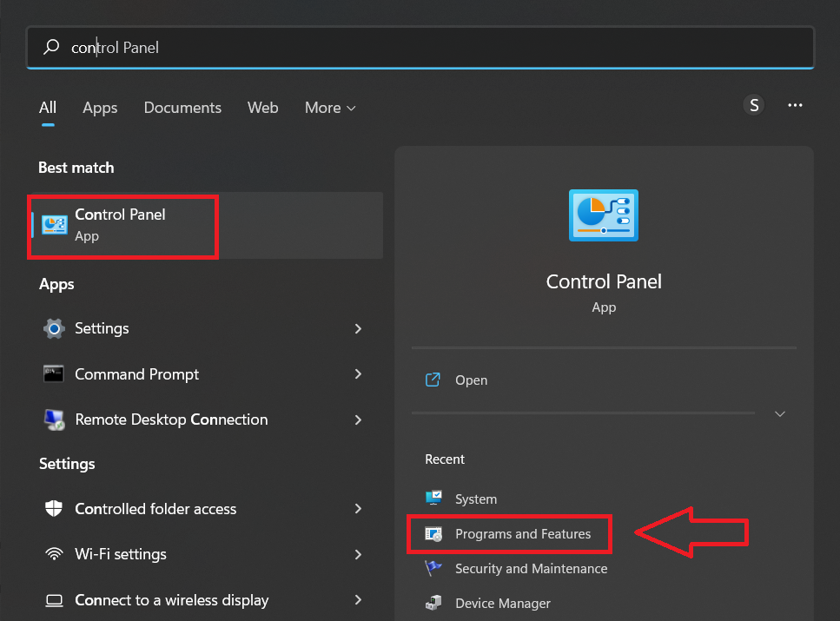Expand more actions chevron below Open

coord(780,413)
